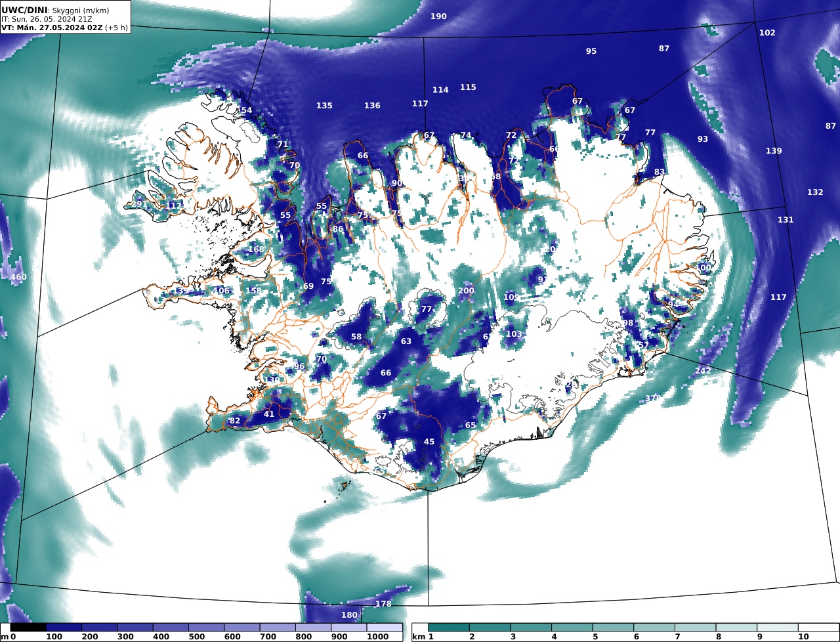Click the map value 94
The width and height of the screenshot is (840, 642).
pos(674,305)
